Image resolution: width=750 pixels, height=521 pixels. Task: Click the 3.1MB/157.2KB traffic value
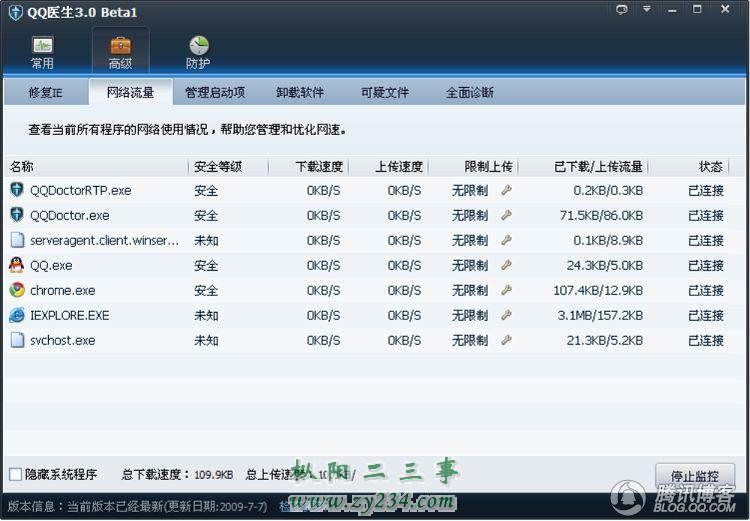tap(600, 315)
